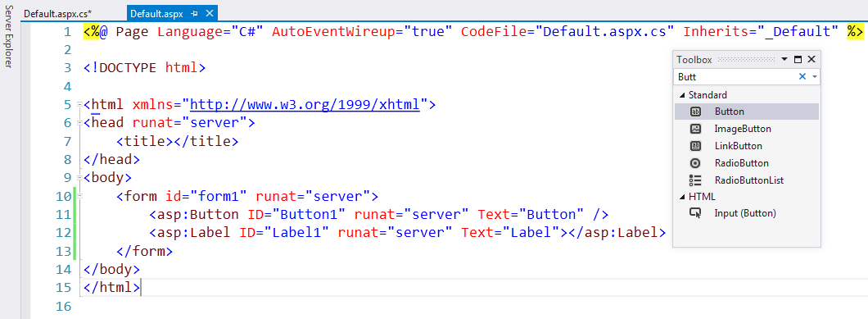Click the title tags on line 7
This screenshot has height=319, width=868.
tap(177, 142)
